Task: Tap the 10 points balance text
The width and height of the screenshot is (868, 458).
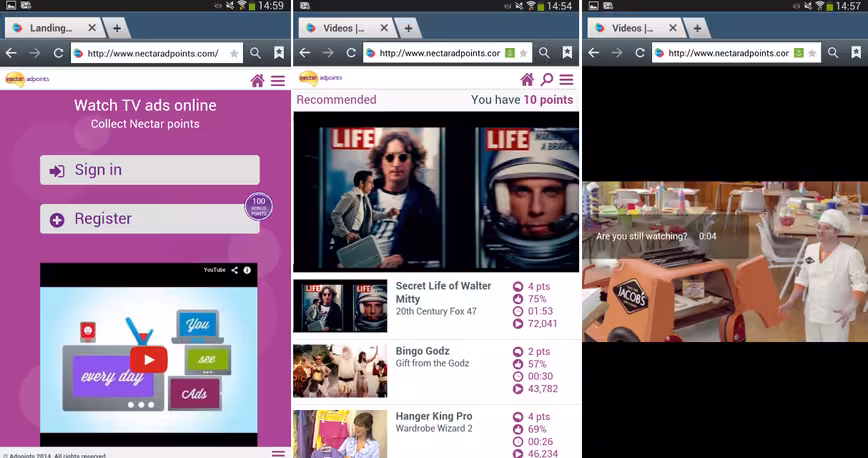Action: coord(548,100)
